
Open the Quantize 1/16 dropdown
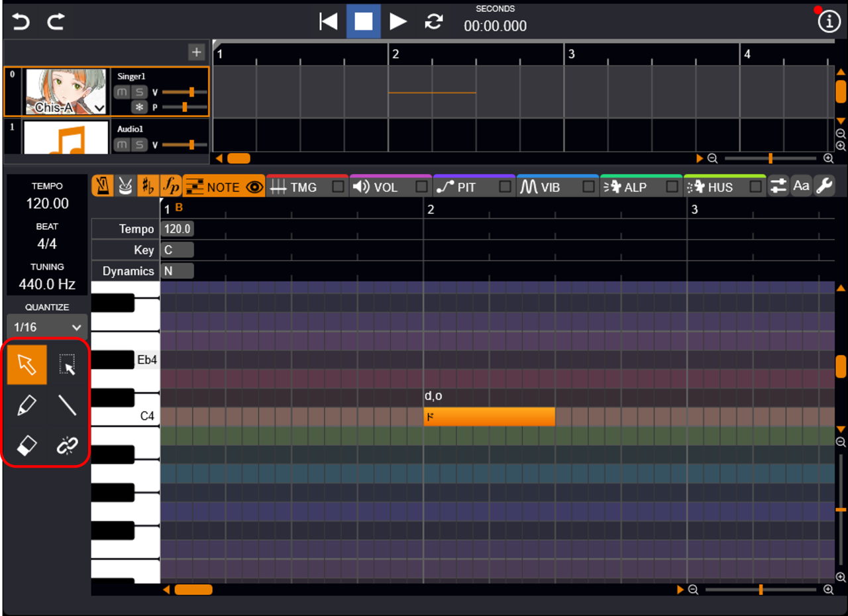tap(47, 327)
